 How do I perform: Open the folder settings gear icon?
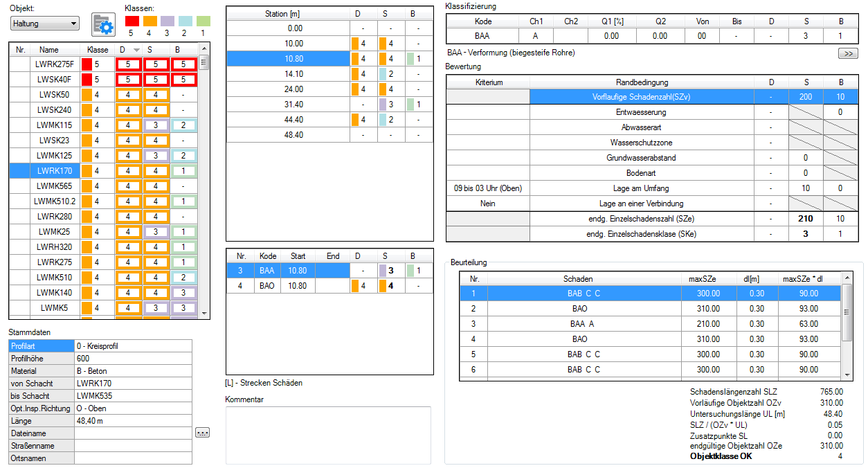(x=103, y=25)
